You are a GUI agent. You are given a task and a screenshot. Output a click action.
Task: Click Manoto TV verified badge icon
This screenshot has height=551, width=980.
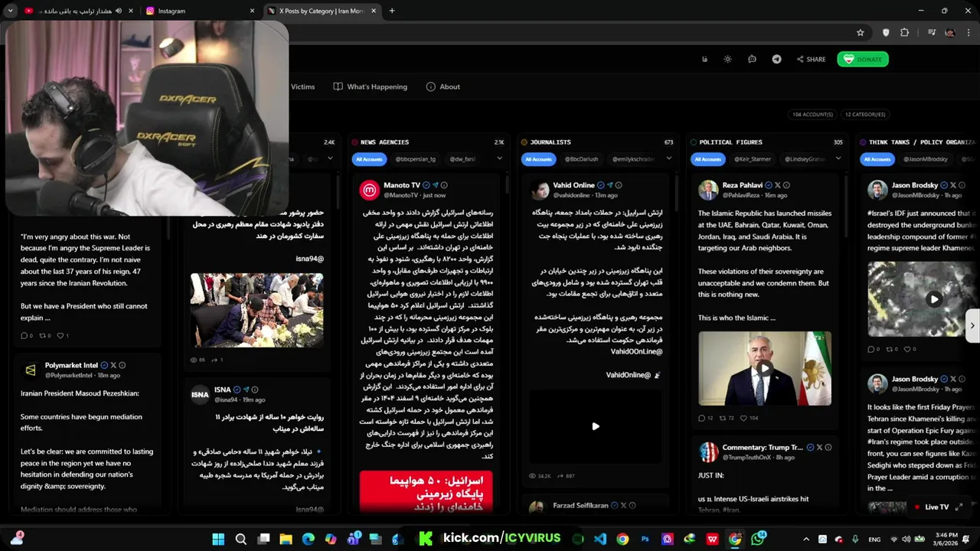click(x=426, y=185)
